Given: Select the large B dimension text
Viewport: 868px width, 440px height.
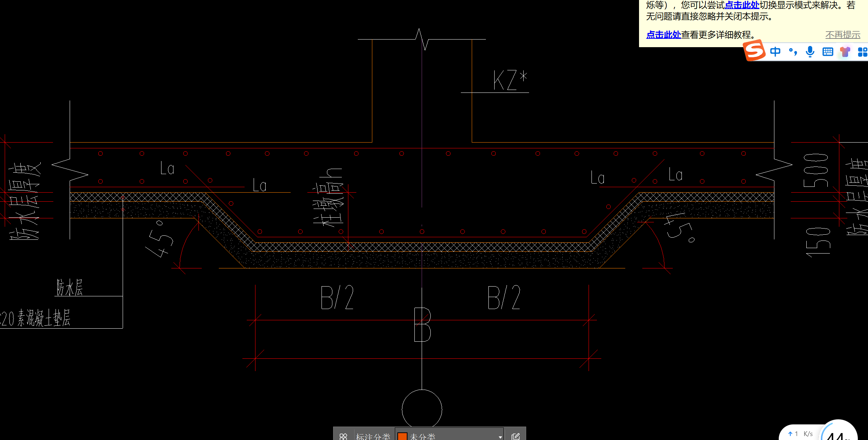Looking at the screenshot, I should 422,325.
